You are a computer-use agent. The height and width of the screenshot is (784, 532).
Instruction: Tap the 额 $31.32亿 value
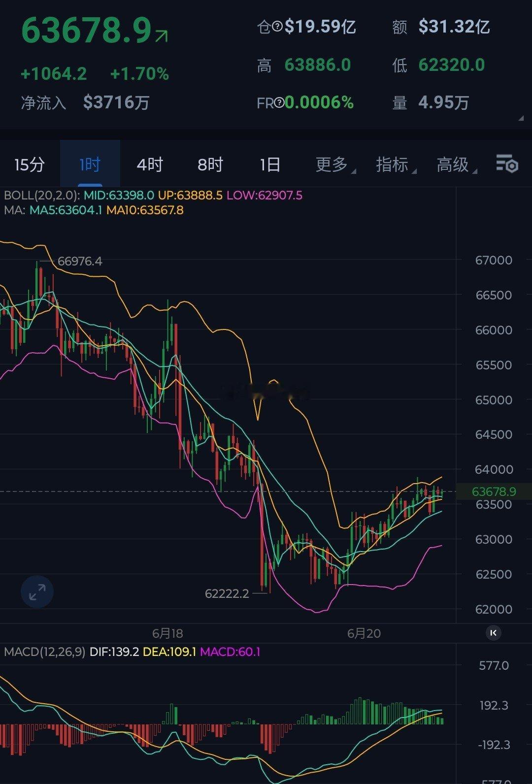454,27
